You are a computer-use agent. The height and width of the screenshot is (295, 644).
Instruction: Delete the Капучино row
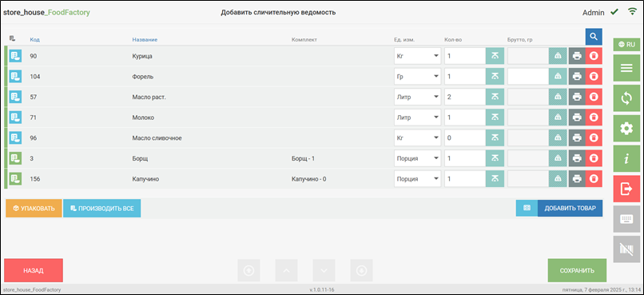pyautogui.click(x=594, y=179)
